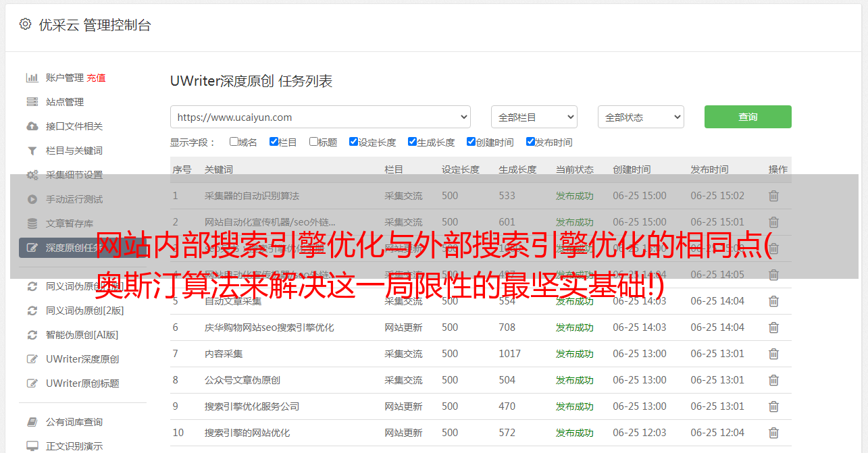The height and width of the screenshot is (453, 868).
Task: Click the 当前状态 column header
Action: pos(575,169)
